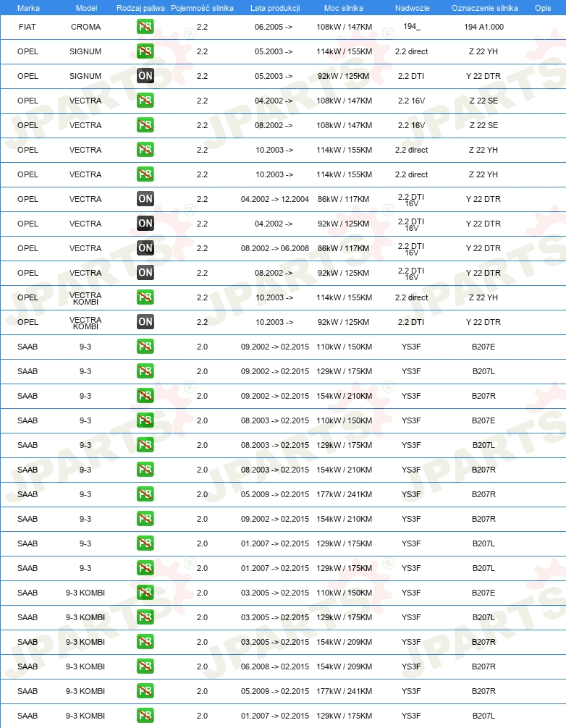Click the petrol icon in 9-3 KOMBI 03.2005 129kW row

point(145,617)
